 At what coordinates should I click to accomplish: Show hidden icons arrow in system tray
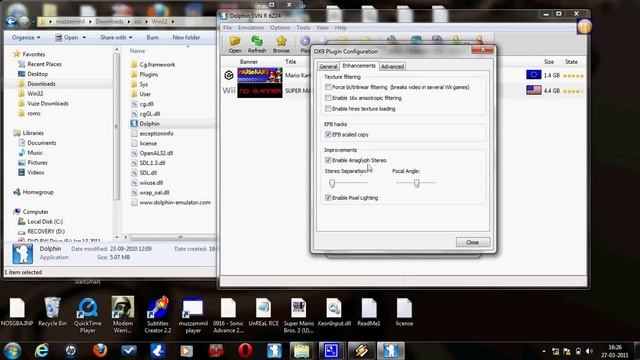544,351
